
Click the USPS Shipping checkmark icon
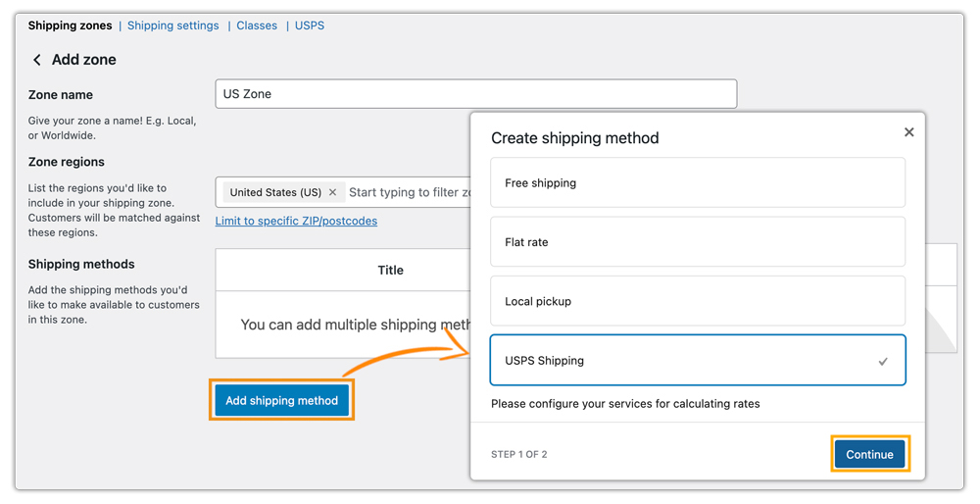coord(883,362)
